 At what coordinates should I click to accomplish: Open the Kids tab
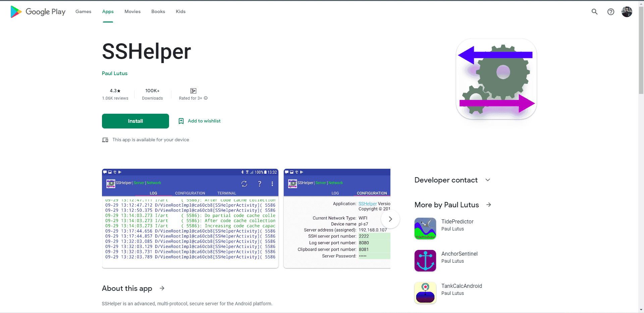click(180, 11)
